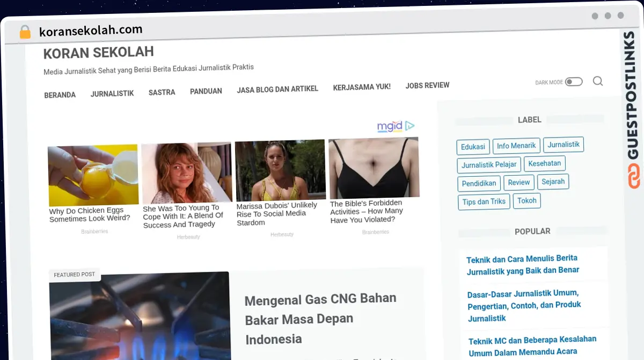Open the chicken eggs ad thumbnail

click(x=93, y=175)
